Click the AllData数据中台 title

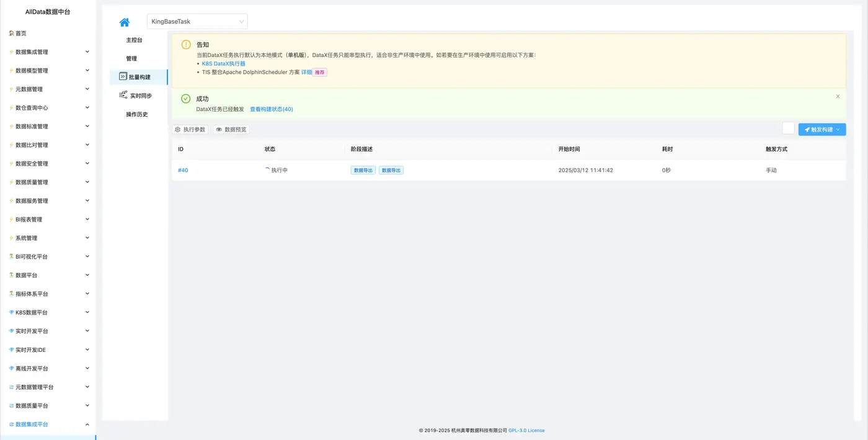48,11
